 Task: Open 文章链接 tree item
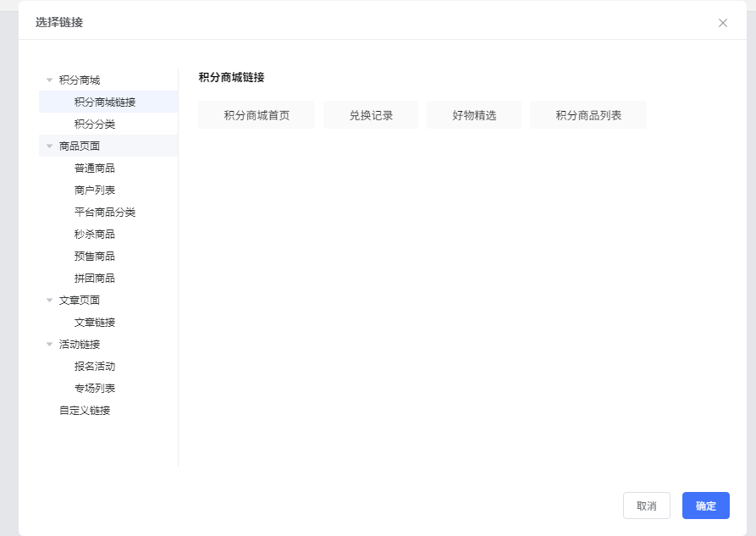(95, 323)
